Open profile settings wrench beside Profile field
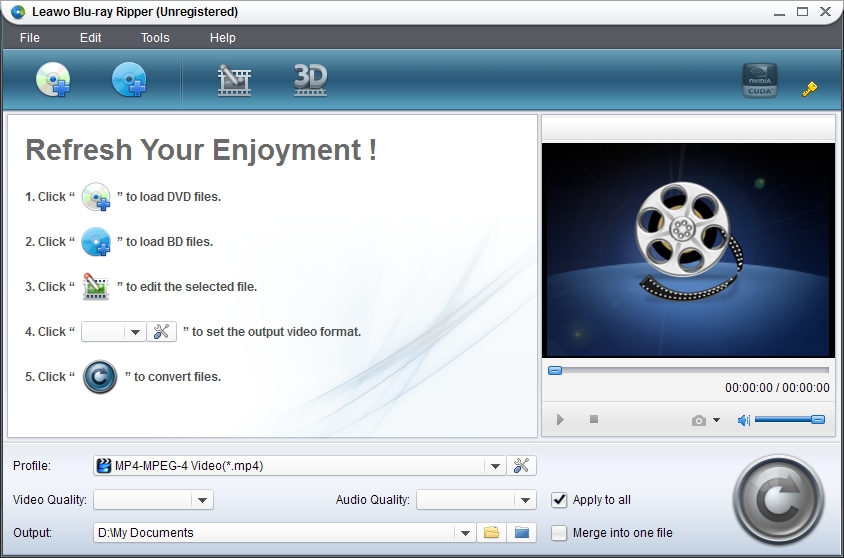 coord(521,465)
